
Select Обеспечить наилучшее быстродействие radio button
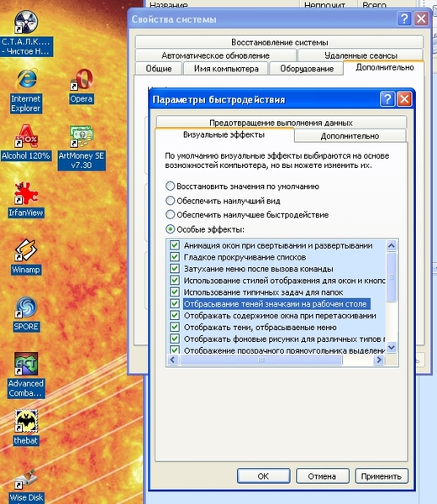click(170, 214)
